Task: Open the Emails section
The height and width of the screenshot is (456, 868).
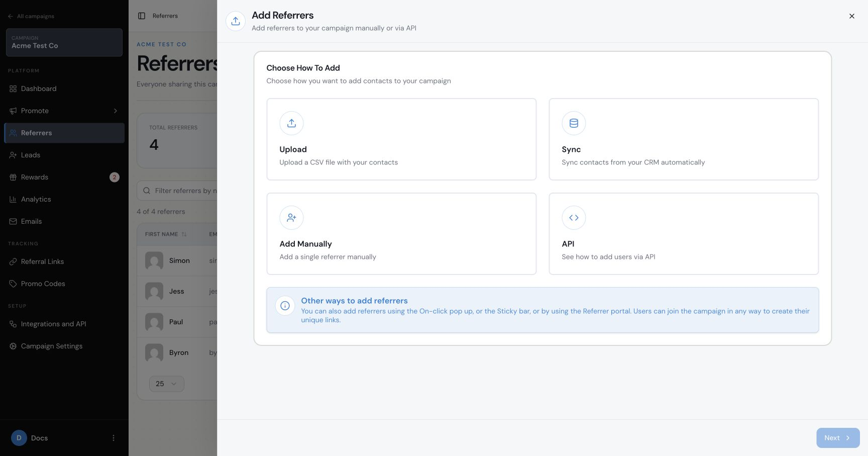Action: [64, 221]
